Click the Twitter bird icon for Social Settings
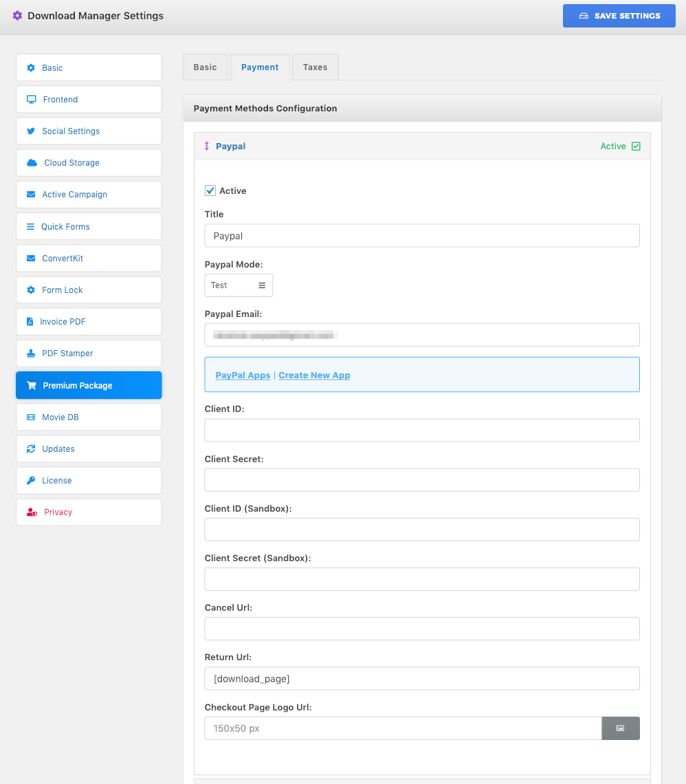Image resolution: width=686 pixels, height=784 pixels. tap(31, 131)
